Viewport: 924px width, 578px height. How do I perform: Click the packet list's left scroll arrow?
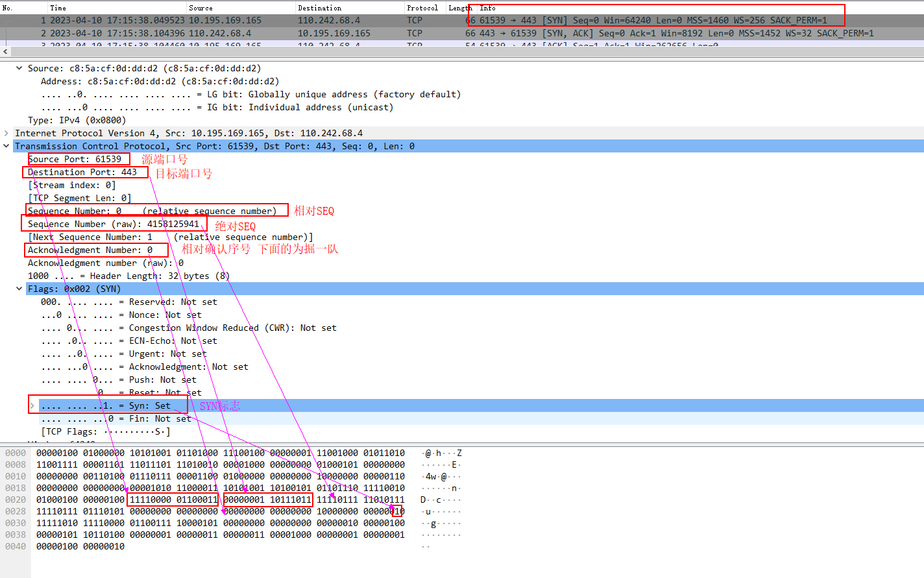(6, 51)
